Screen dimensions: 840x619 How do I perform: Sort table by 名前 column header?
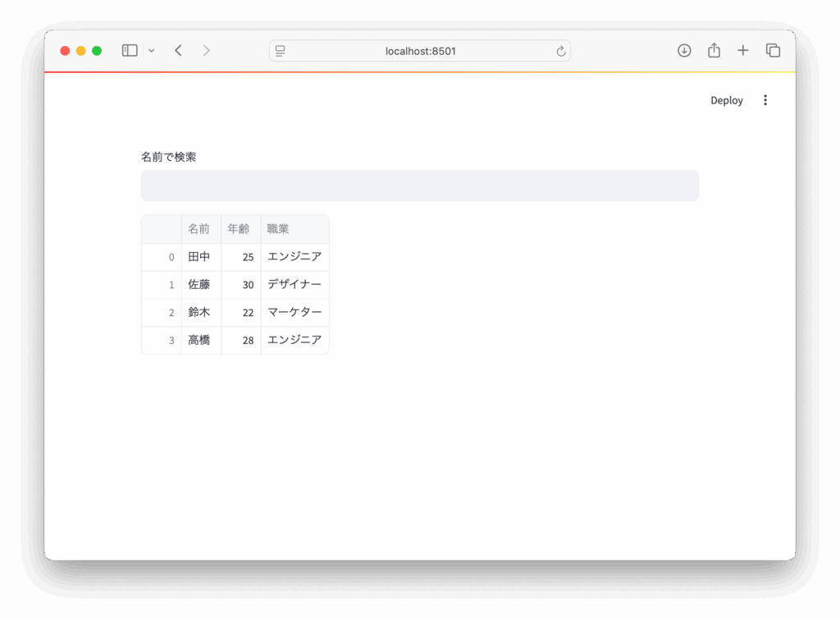pos(200,229)
